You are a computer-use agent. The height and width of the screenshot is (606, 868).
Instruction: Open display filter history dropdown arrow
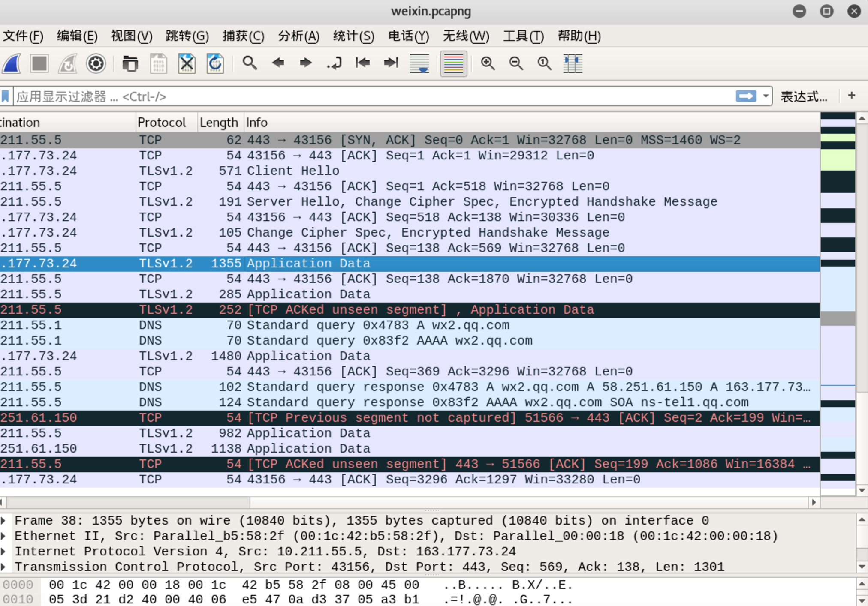[766, 96]
